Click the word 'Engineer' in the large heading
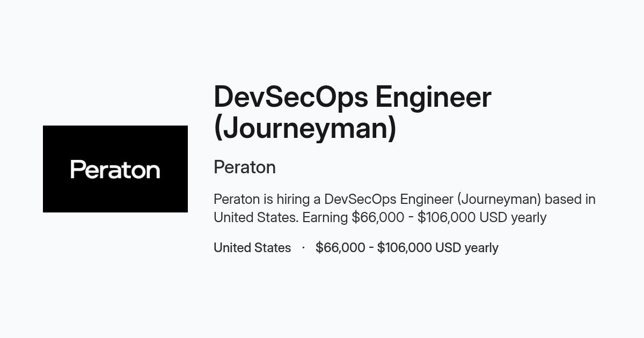The height and width of the screenshot is (338, 644). tap(434, 97)
